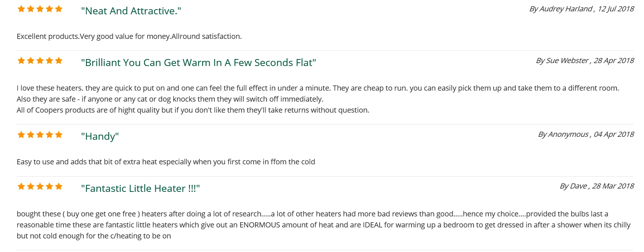The width and height of the screenshot is (644, 252).
Task: Click the "Easy to use and adds" review text
Action: (x=166, y=162)
